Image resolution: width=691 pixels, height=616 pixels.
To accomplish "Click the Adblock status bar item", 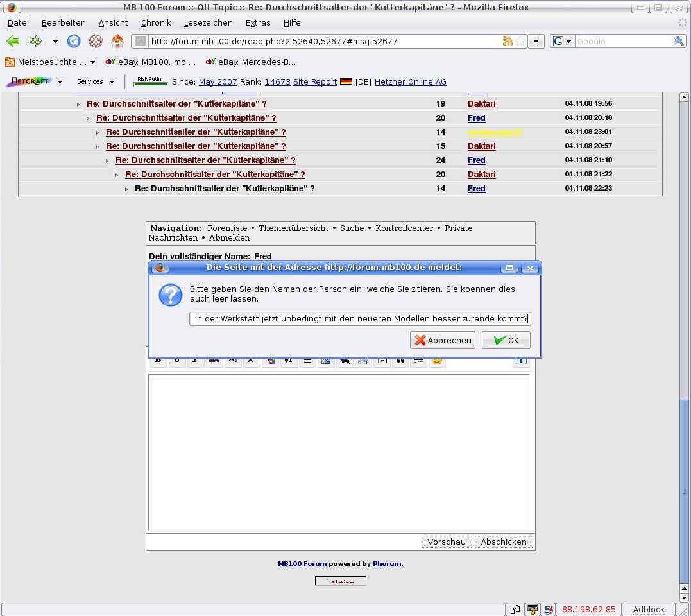I will pyautogui.click(x=648, y=609).
